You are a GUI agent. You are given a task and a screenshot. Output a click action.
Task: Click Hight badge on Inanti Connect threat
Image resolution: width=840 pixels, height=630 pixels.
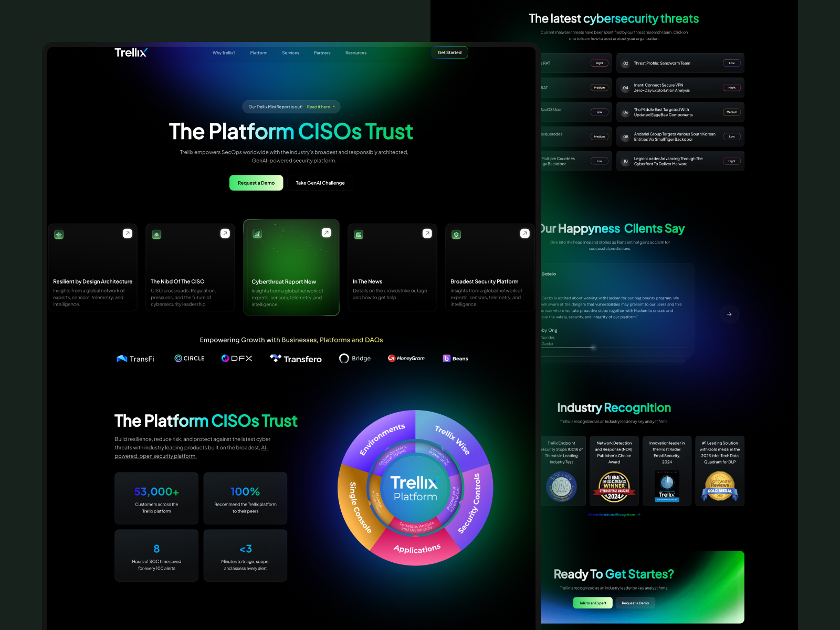732,88
